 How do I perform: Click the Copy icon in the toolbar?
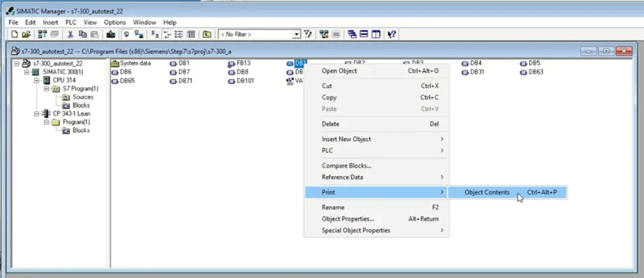(82, 34)
